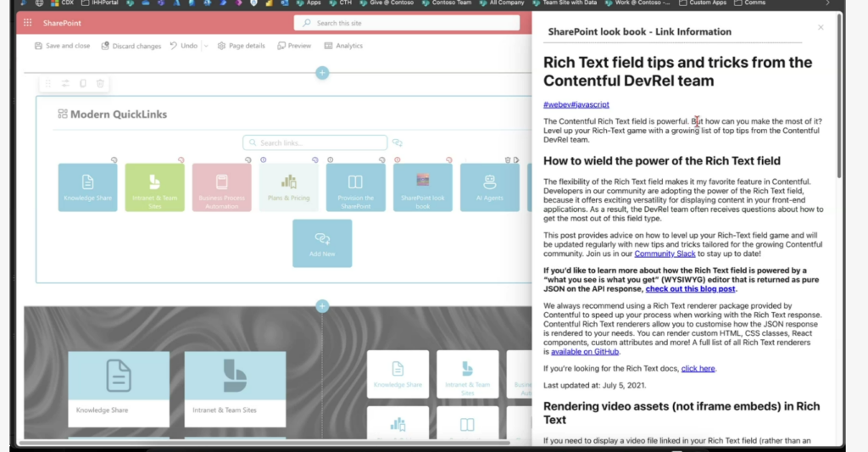
Task: Grab the web part move handle icon
Action: coord(48,83)
